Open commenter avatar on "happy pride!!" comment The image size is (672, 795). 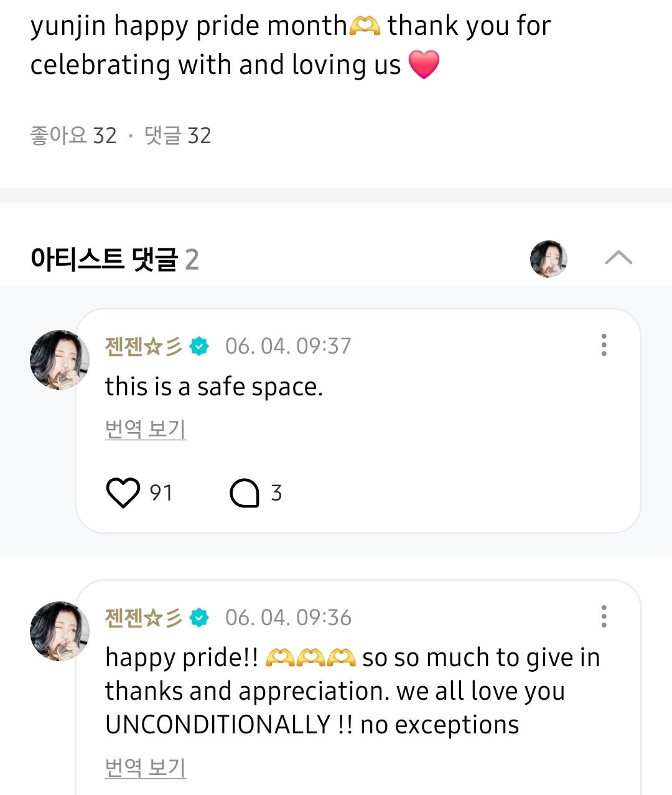pos(59,631)
